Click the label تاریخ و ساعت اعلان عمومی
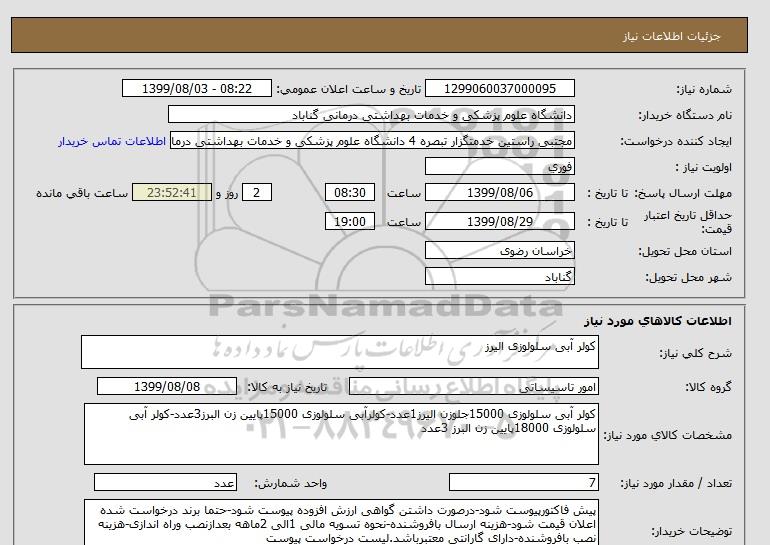Image resolution: width=770 pixels, height=545 pixels. click(x=349, y=89)
